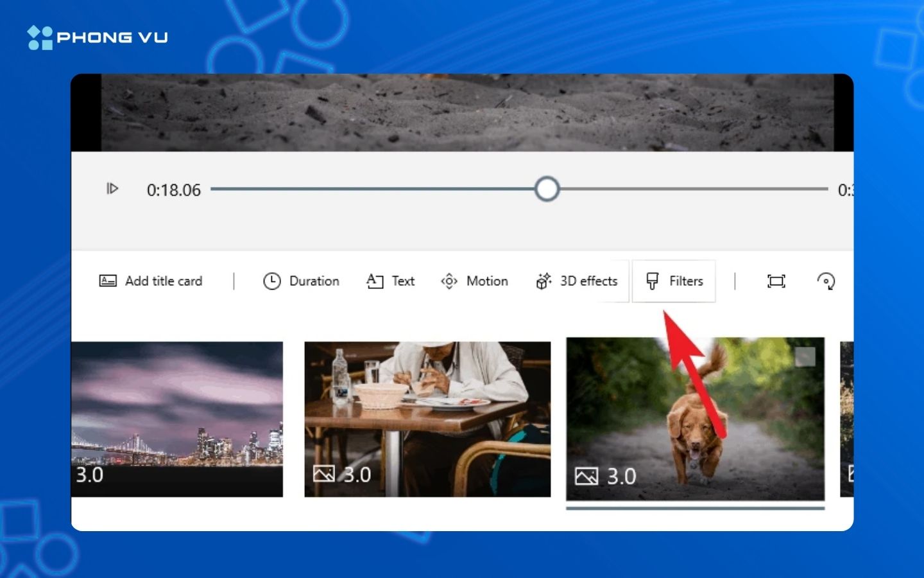The height and width of the screenshot is (578, 924).
Task: Click the Phong Vu logo
Action: 98,37
